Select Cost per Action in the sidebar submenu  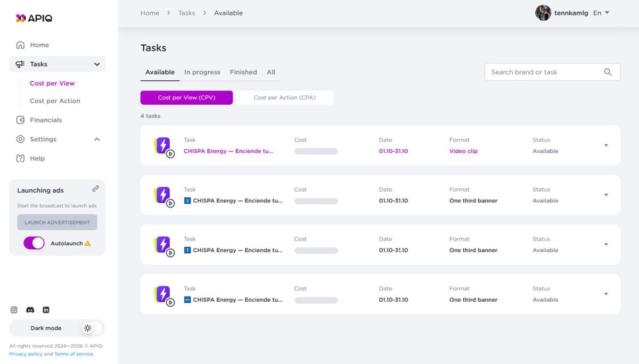coord(55,101)
